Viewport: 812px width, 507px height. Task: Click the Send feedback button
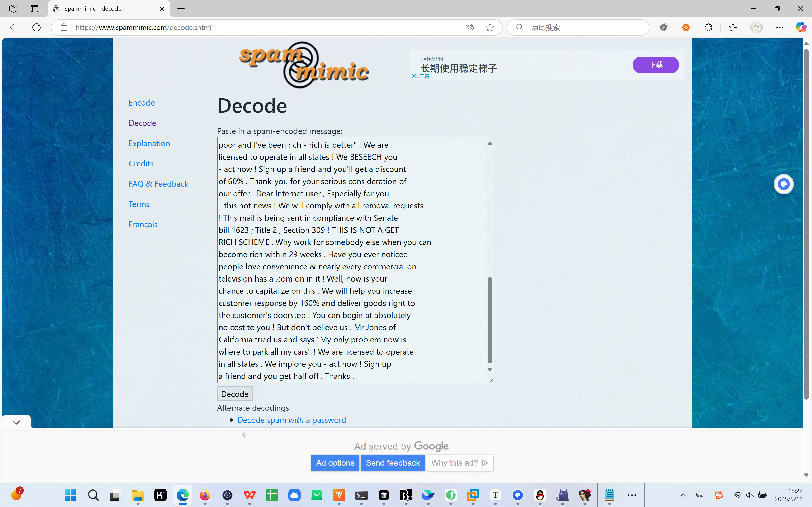point(393,463)
